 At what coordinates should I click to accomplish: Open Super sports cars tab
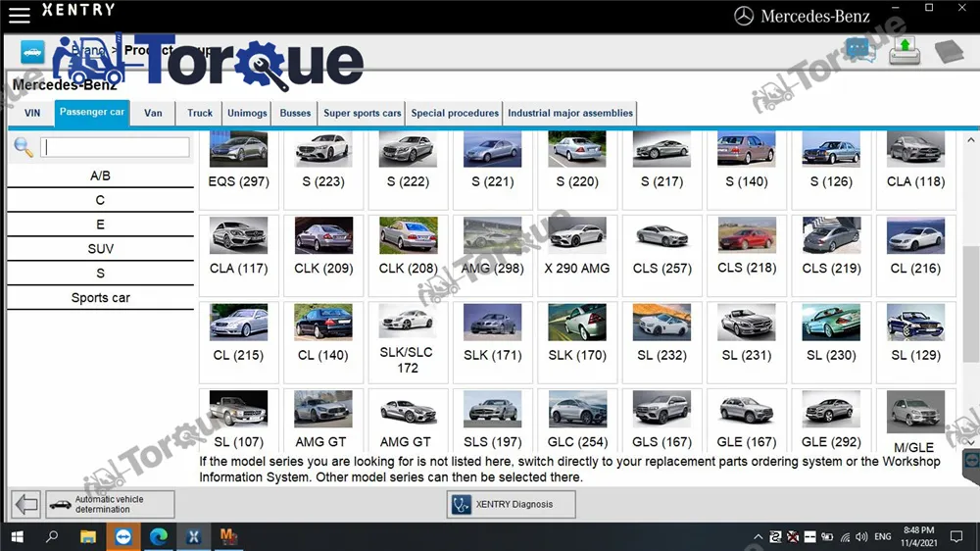[362, 113]
